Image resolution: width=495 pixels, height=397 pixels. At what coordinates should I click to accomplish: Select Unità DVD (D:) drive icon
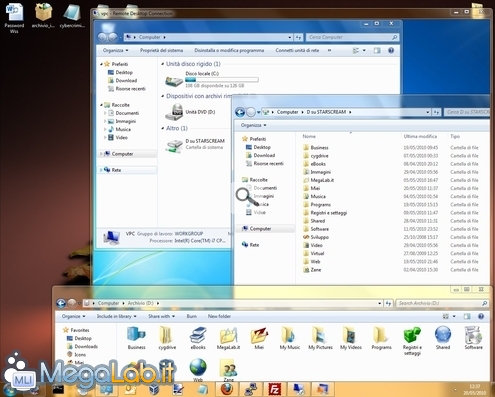click(x=174, y=112)
